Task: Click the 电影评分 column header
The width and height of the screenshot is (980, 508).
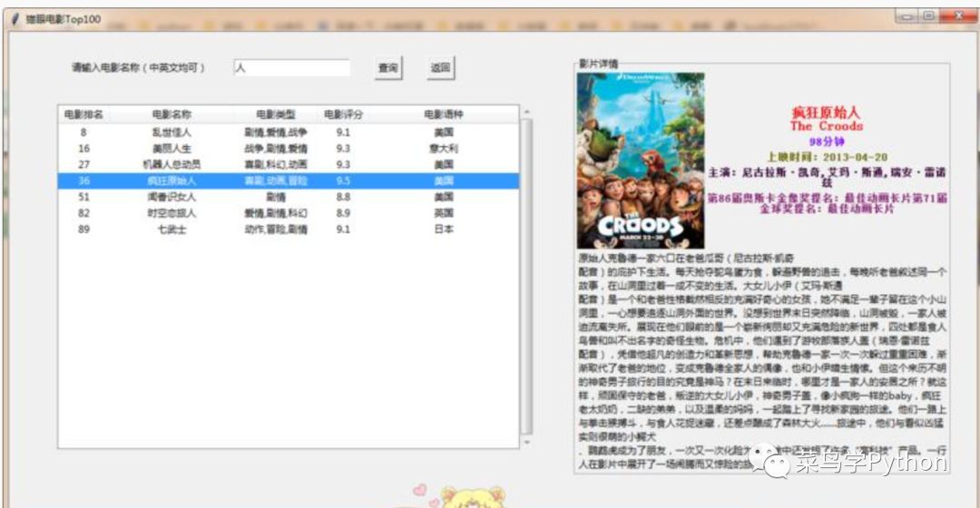Action: [x=343, y=114]
